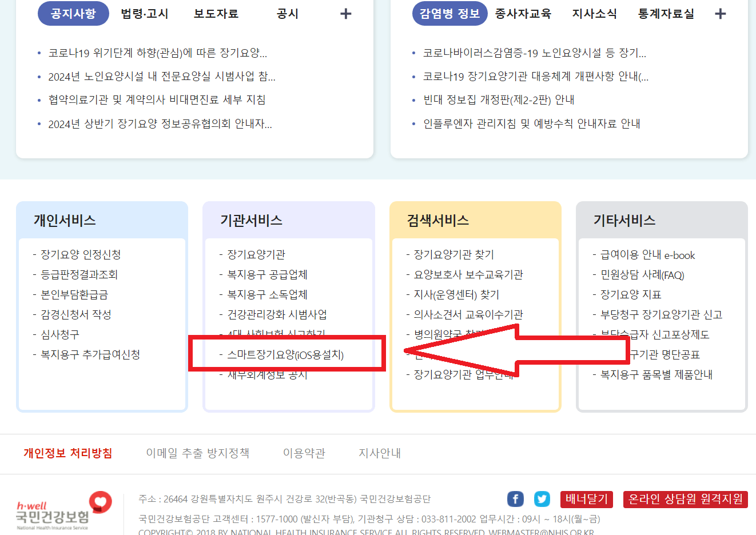The image size is (756, 535).
Task: Click the Twitter icon in the footer
Action: pyautogui.click(x=542, y=498)
